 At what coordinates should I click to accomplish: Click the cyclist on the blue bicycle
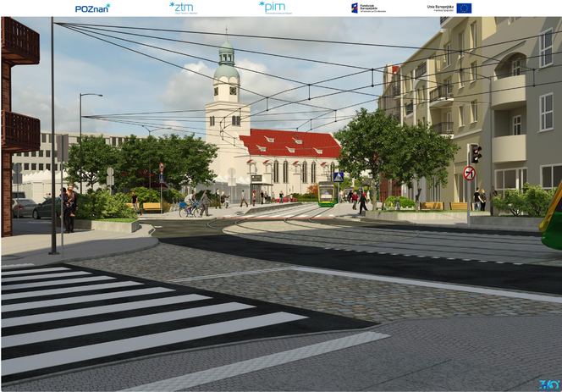pyautogui.click(x=190, y=207)
